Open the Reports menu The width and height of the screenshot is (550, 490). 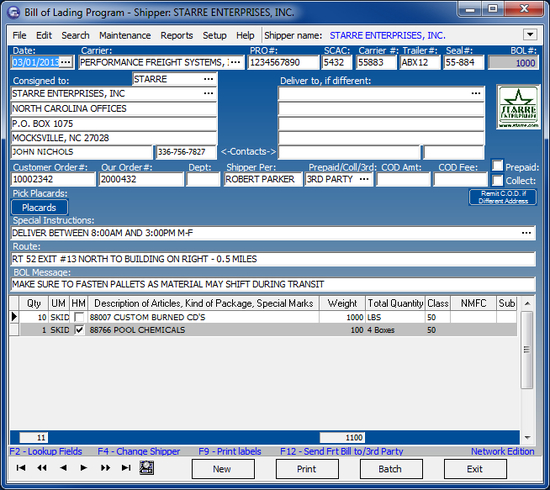pyautogui.click(x=177, y=35)
